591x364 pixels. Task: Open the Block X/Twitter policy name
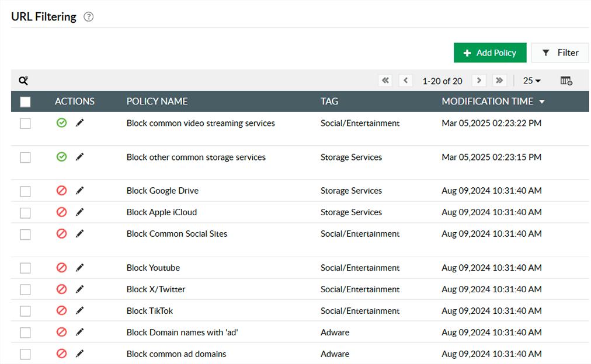pos(156,289)
